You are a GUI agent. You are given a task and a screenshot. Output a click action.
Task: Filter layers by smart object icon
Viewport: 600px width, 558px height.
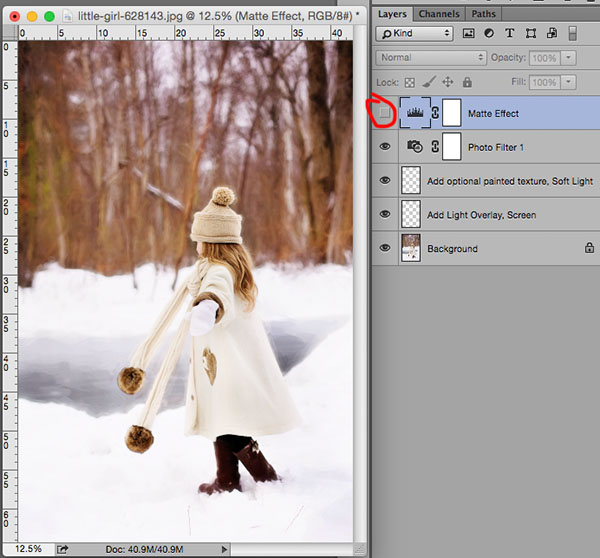tap(551, 33)
